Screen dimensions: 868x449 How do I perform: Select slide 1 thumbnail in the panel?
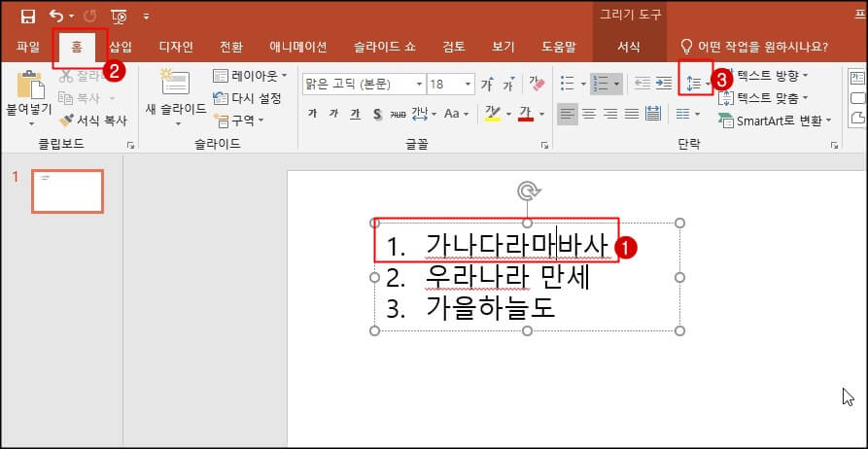point(67,191)
